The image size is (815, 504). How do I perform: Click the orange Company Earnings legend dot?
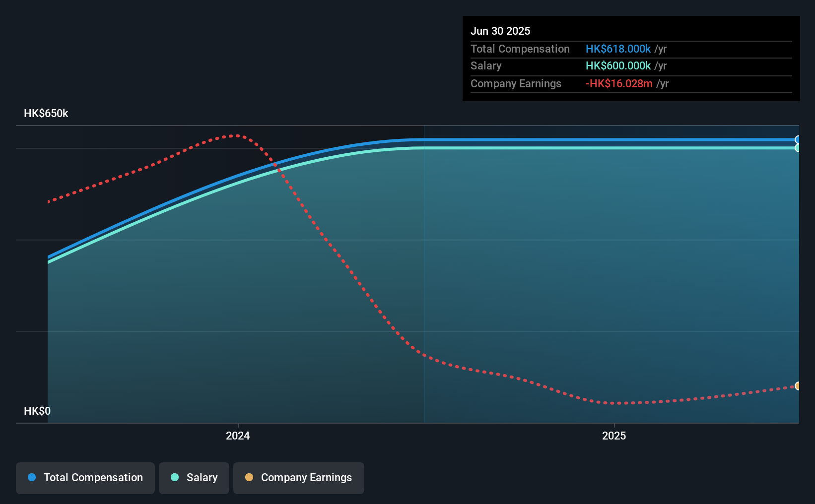(249, 477)
